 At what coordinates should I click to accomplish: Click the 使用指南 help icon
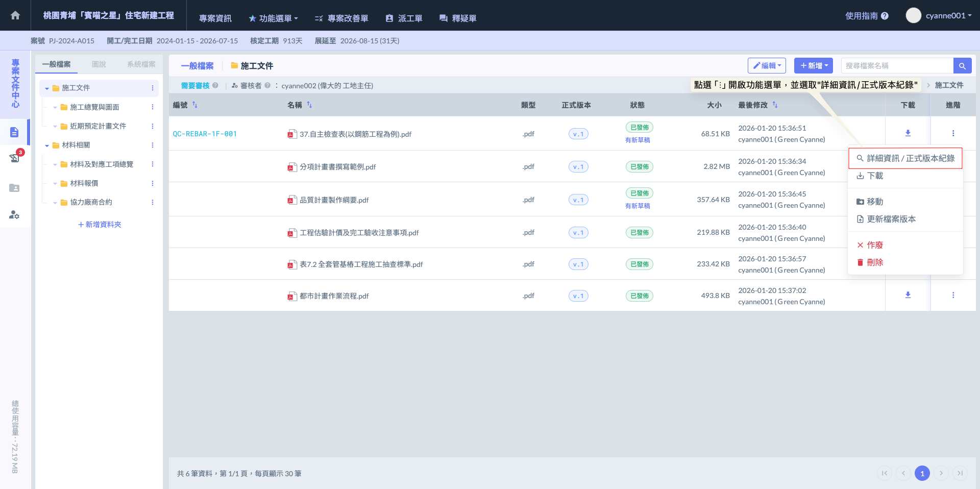[x=885, y=16]
